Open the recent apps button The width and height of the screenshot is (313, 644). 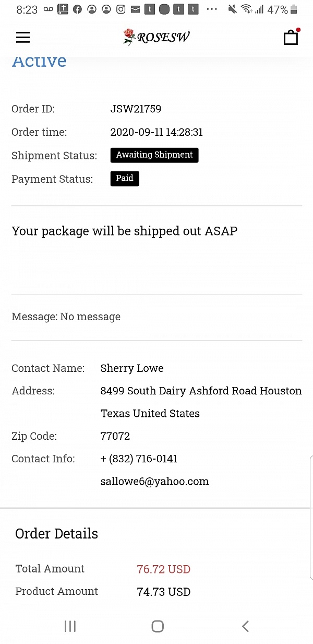click(x=70, y=626)
